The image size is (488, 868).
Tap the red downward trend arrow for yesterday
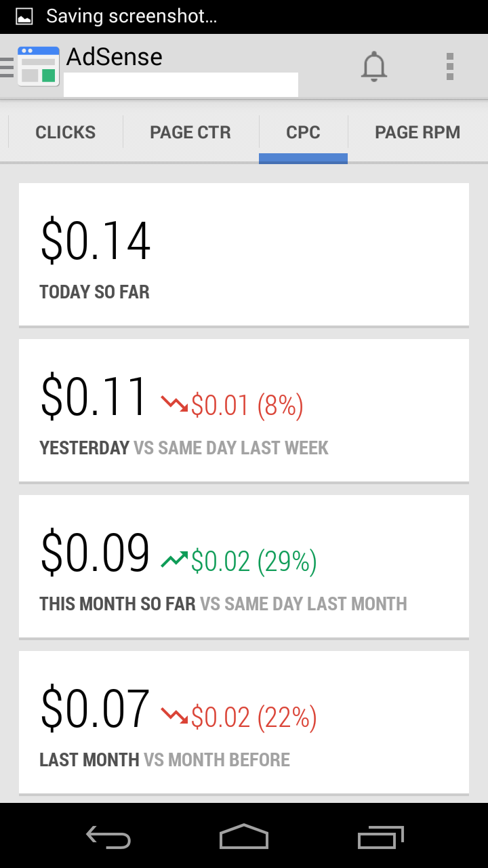pyautogui.click(x=174, y=404)
